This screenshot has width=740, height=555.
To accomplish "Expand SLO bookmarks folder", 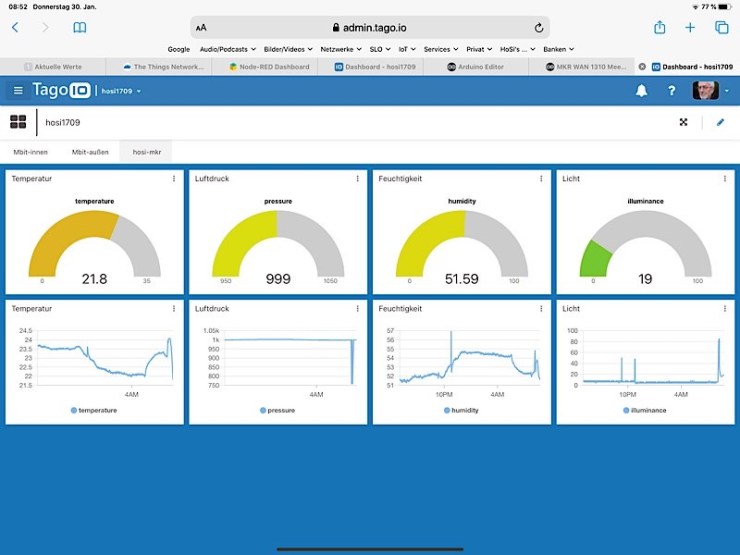I will click(380, 49).
